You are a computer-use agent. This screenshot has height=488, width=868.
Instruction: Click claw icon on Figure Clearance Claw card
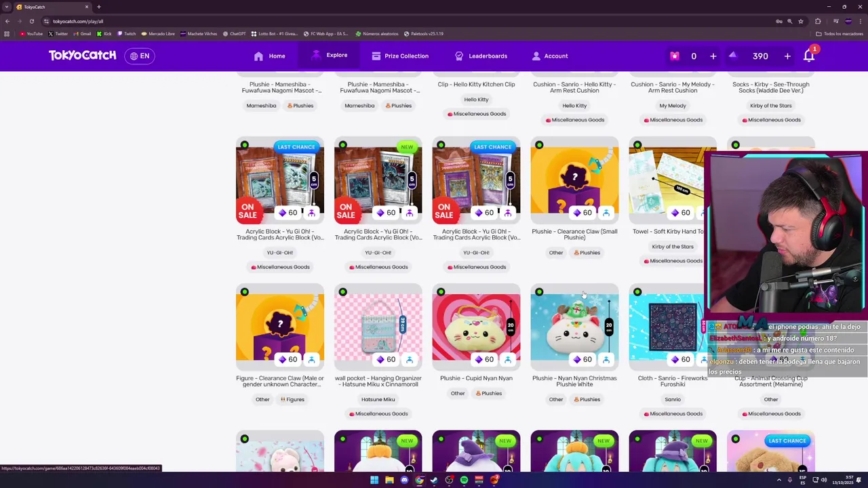click(x=311, y=360)
